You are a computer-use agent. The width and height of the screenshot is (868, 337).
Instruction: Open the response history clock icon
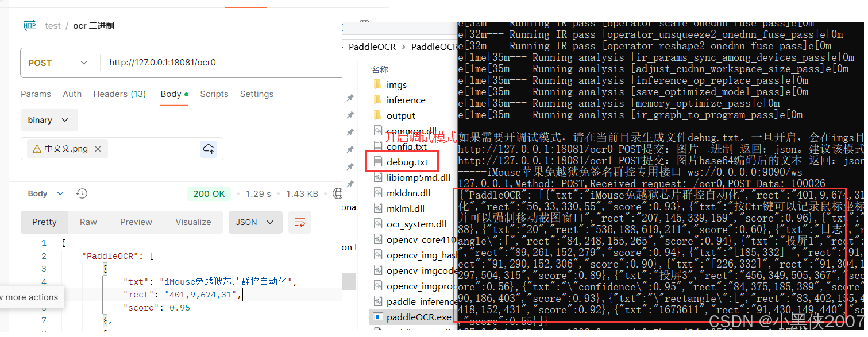tap(82, 193)
